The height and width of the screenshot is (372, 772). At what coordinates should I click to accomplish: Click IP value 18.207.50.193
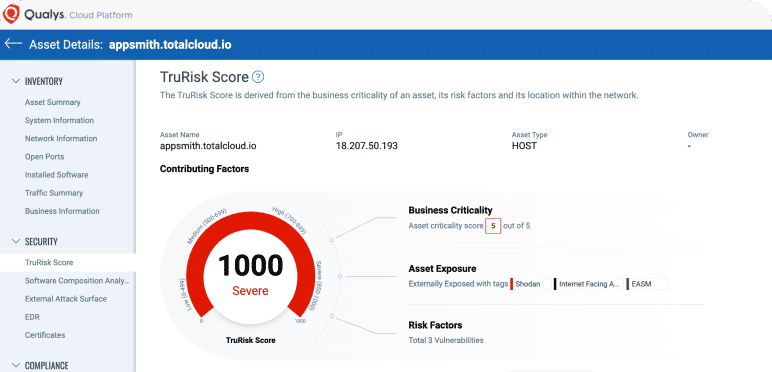tap(367, 146)
